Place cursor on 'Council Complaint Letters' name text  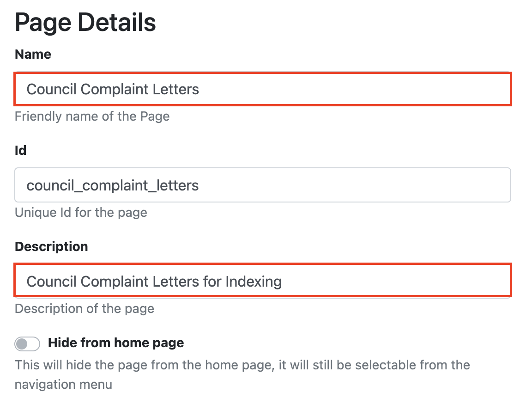coord(113,89)
